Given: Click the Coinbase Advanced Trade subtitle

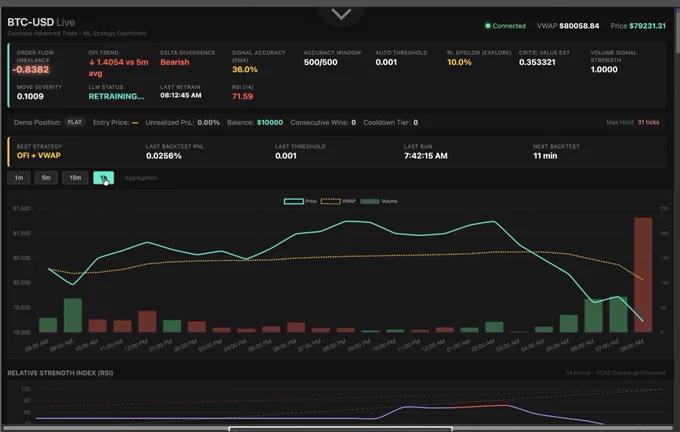Looking at the screenshot, I should point(77,33).
